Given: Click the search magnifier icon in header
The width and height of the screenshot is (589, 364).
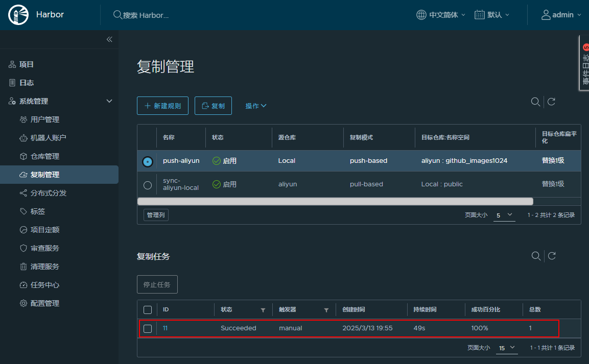Looking at the screenshot, I should click(117, 15).
